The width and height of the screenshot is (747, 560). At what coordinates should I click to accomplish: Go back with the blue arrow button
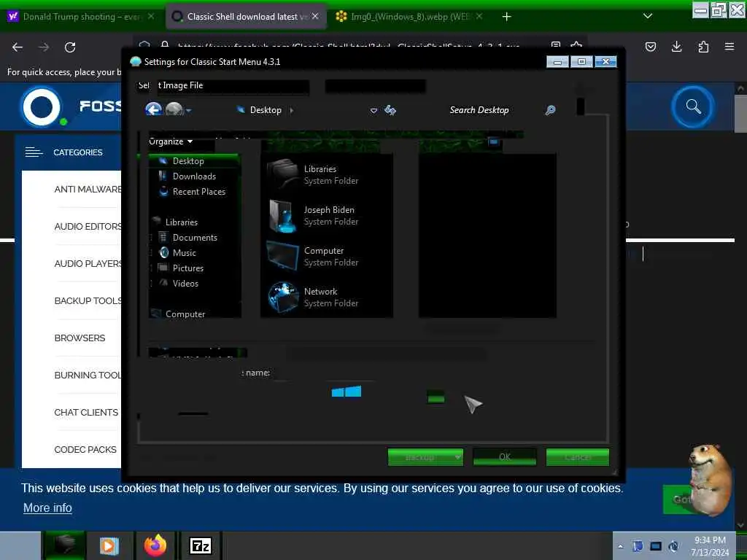point(153,109)
